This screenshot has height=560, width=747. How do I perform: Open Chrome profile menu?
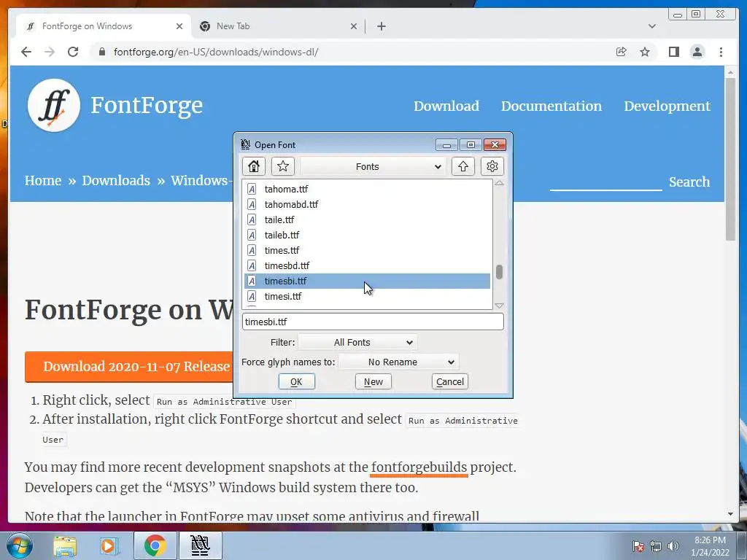click(x=697, y=52)
